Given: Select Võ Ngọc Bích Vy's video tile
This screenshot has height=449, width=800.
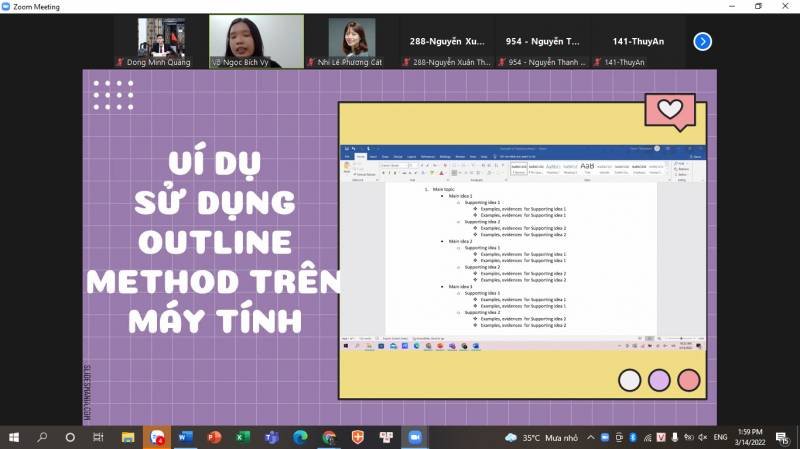Looking at the screenshot, I should pyautogui.click(x=256, y=41).
